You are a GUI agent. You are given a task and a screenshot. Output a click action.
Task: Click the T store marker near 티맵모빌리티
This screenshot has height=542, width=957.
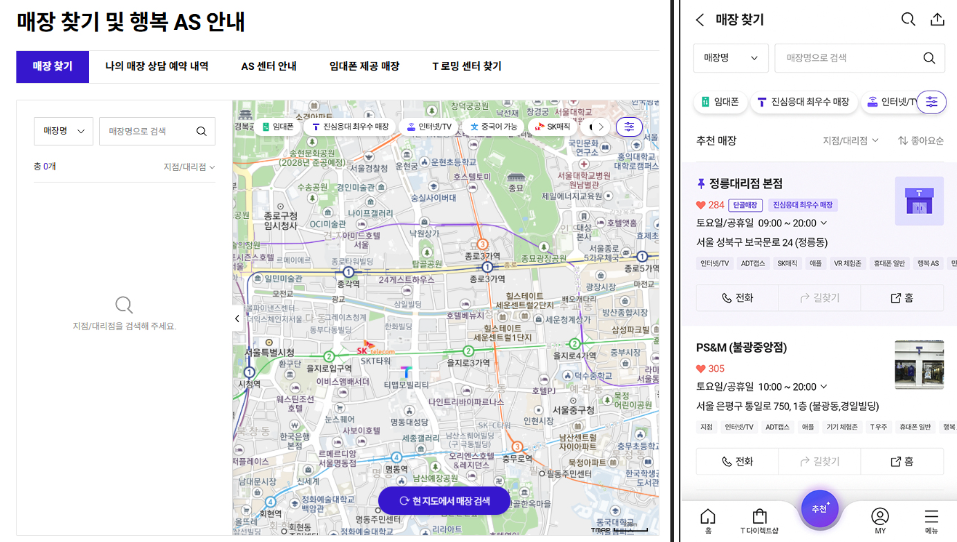pyautogui.click(x=406, y=372)
